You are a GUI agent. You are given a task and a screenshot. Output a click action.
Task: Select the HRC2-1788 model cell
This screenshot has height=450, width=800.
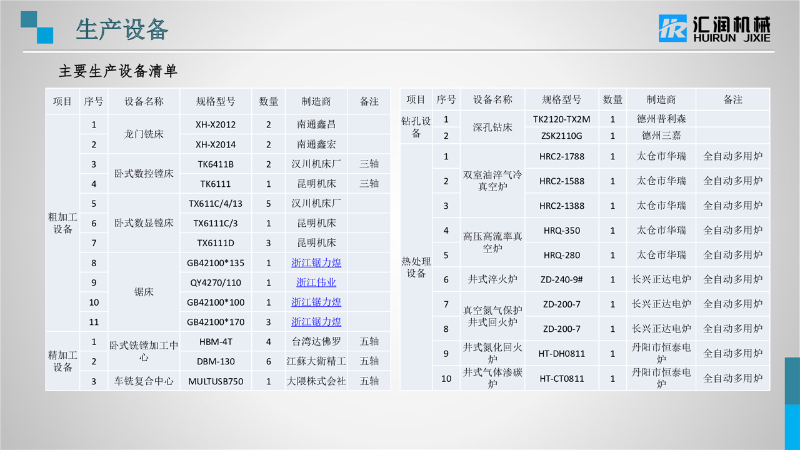pos(561,156)
